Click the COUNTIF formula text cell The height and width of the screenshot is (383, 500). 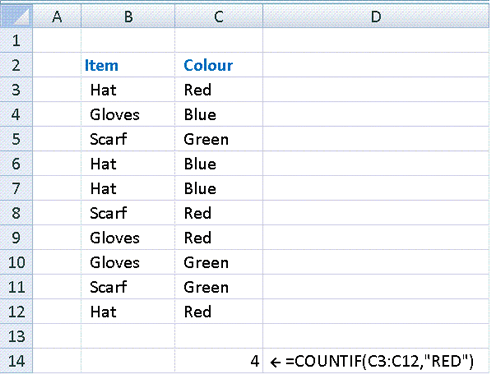376,361
